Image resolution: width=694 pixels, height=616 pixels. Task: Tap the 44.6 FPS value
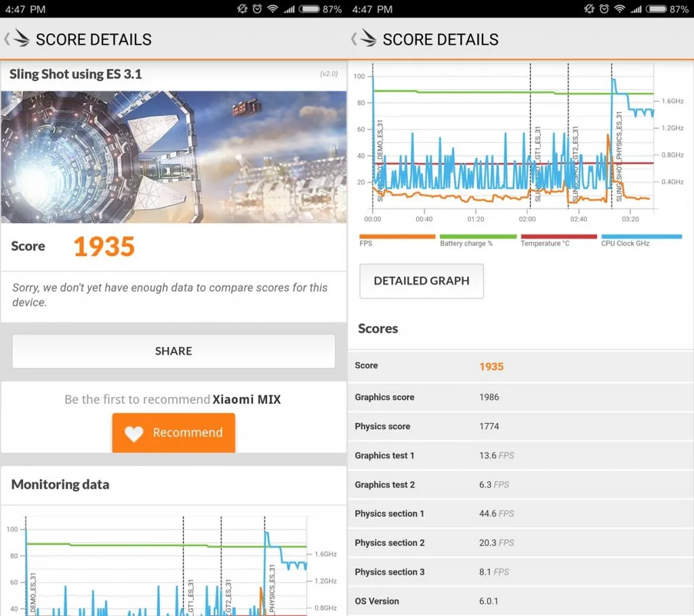pyautogui.click(x=496, y=514)
